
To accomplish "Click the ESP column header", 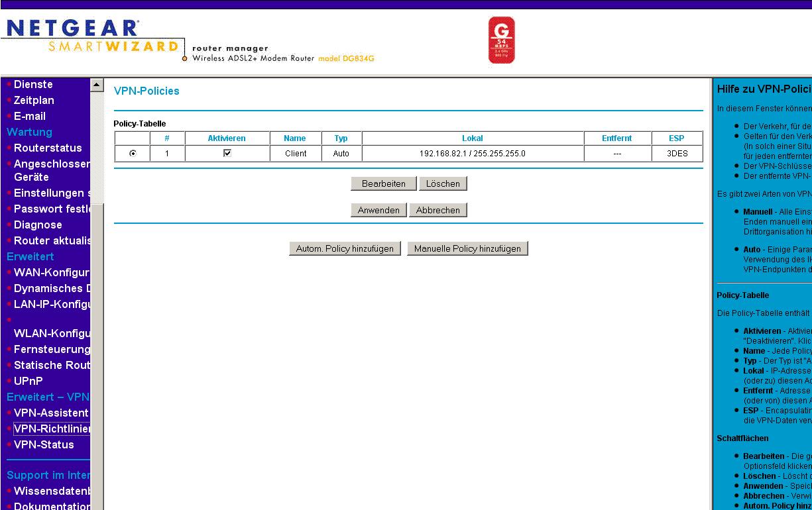I will [677, 138].
